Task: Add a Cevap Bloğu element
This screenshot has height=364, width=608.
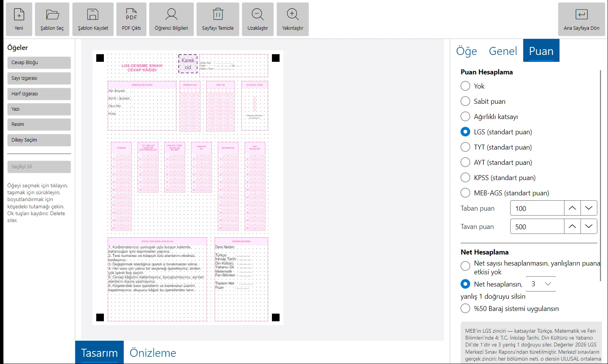Action: 39,63
